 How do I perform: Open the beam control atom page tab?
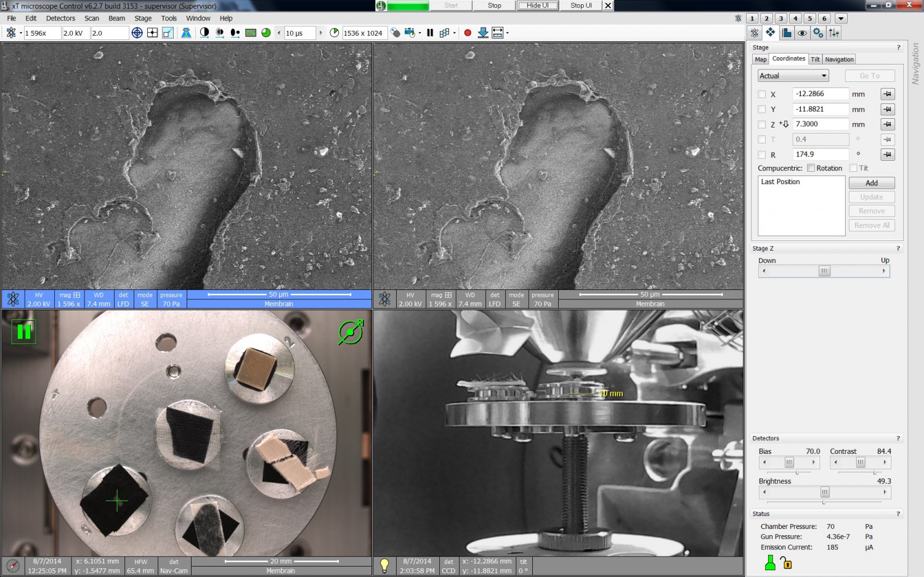click(755, 33)
